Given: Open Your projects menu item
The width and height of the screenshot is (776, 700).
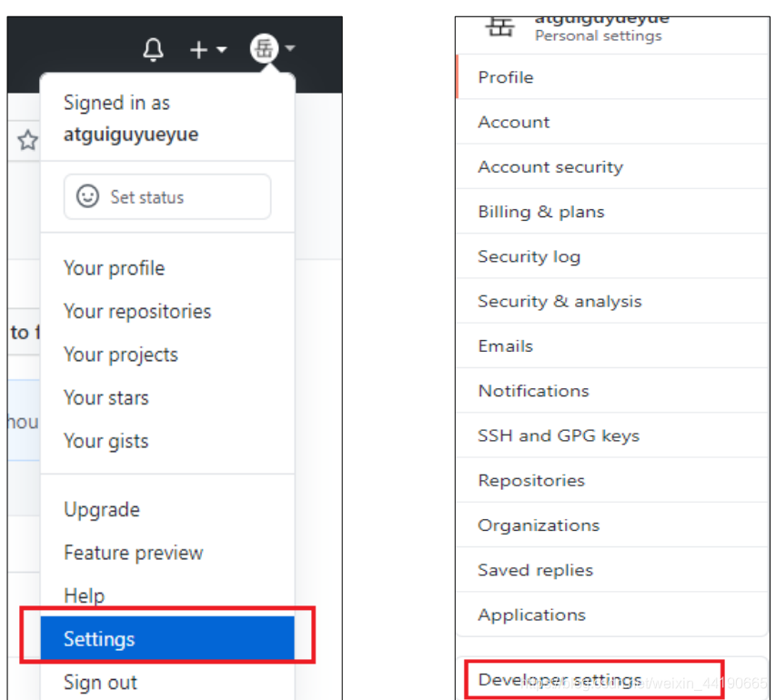Looking at the screenshot, I should (x=167, y=355).
